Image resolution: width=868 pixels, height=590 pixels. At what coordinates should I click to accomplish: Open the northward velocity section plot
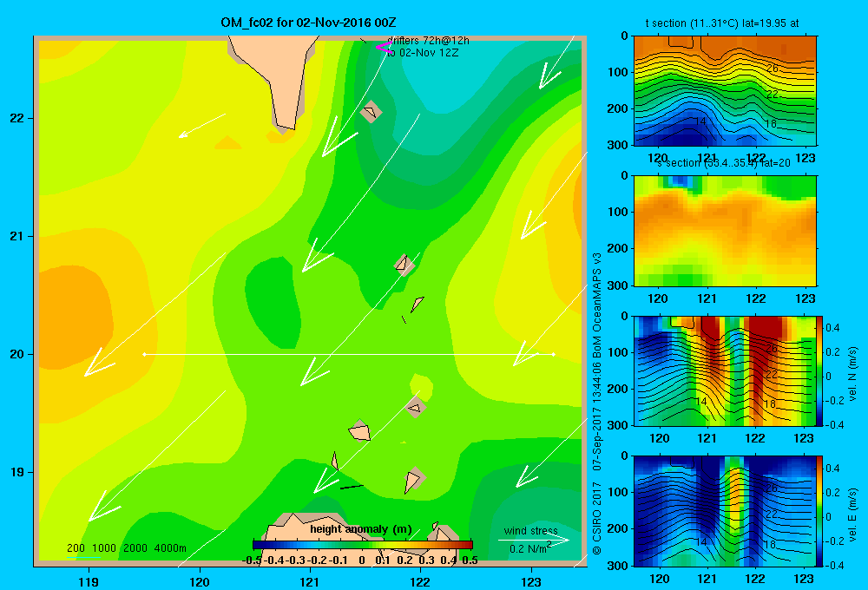[725, 370]
